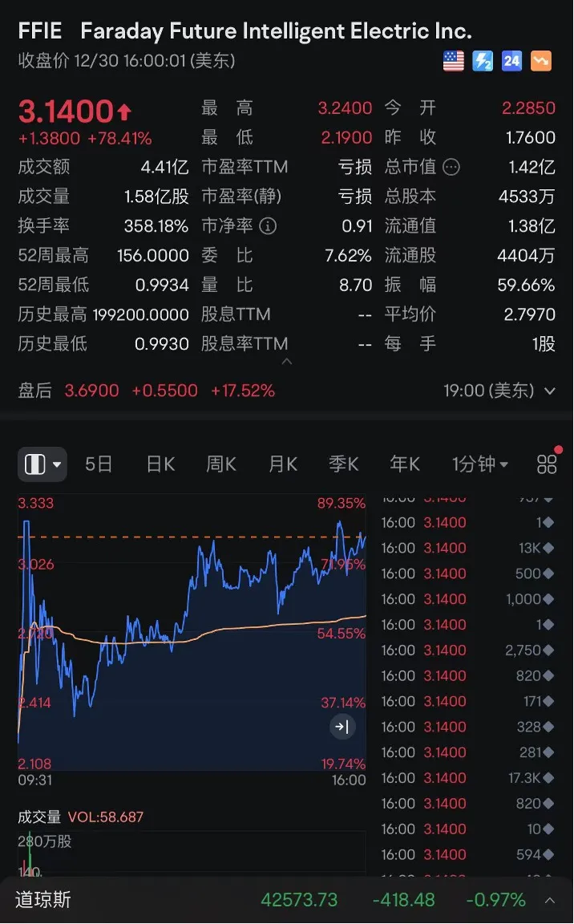
Task: Switch to the 月K chart tab
Action: (x=283, y=464)
